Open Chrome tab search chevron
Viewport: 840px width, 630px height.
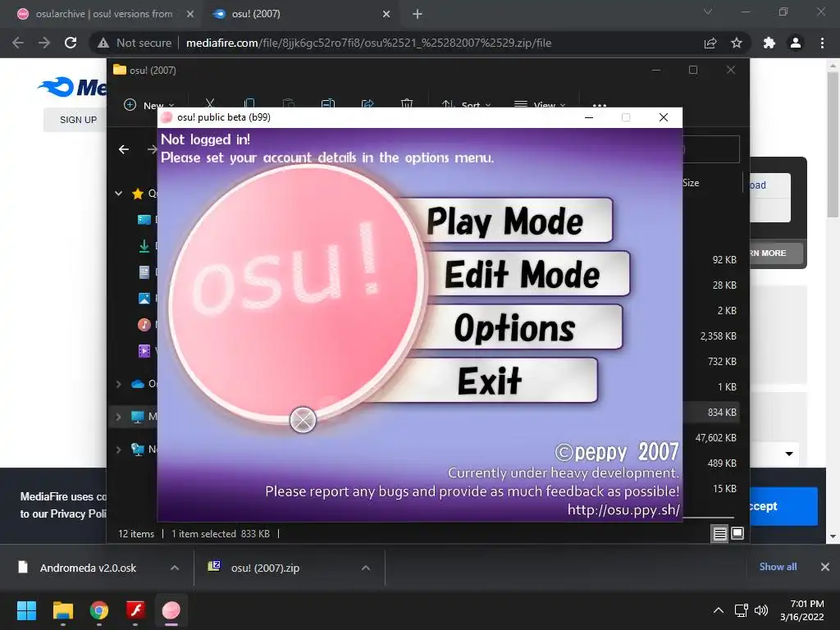tap(708, 11)
